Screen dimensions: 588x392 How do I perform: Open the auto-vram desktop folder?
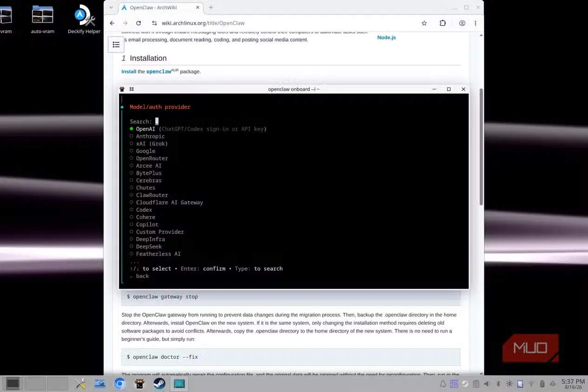[x=43, y=19]
